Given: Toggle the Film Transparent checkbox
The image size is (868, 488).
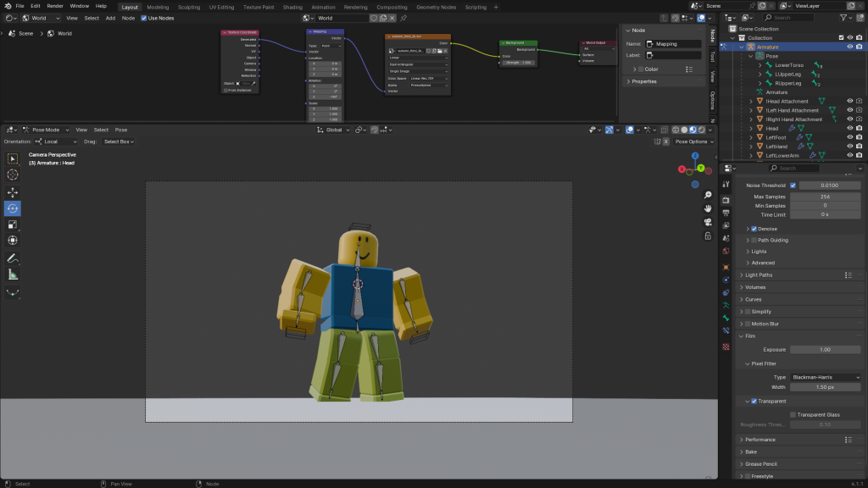Looking at the screenshot, I should (754, 401).
